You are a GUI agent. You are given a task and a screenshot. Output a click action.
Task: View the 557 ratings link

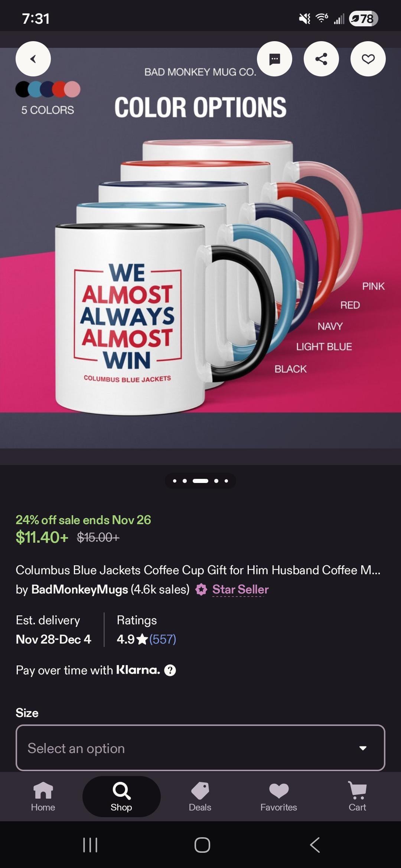point(163,639)
